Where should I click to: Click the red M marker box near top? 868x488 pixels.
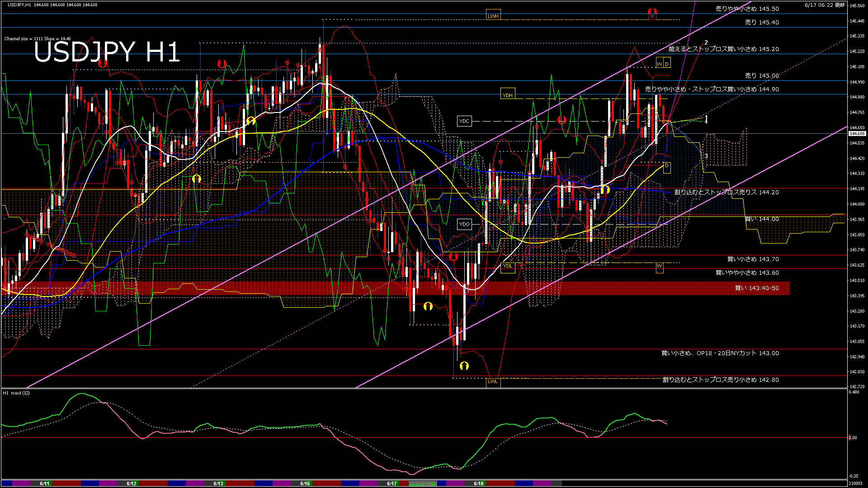click(652, 16)
